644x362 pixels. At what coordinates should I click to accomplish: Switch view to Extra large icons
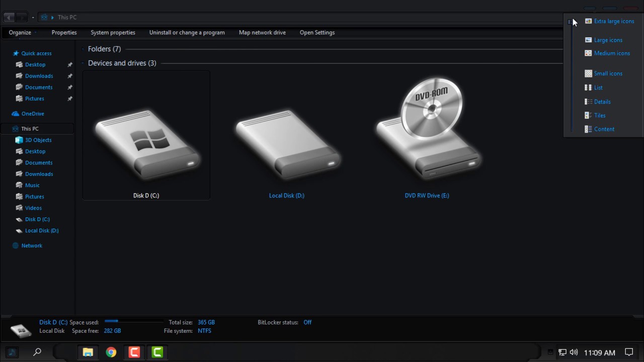614,21
